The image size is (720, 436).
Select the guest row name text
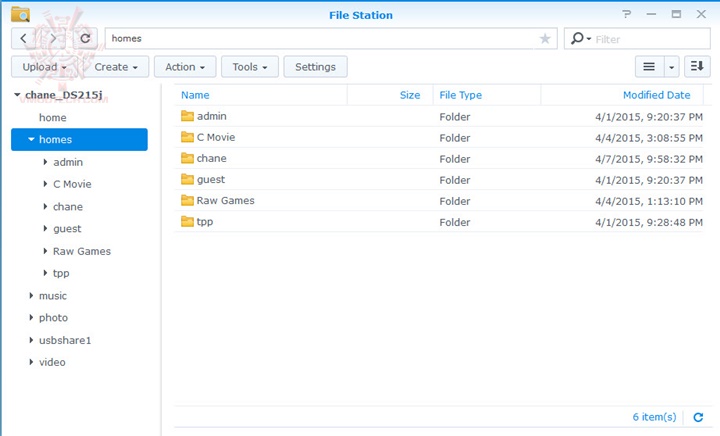tap(211, 180)
